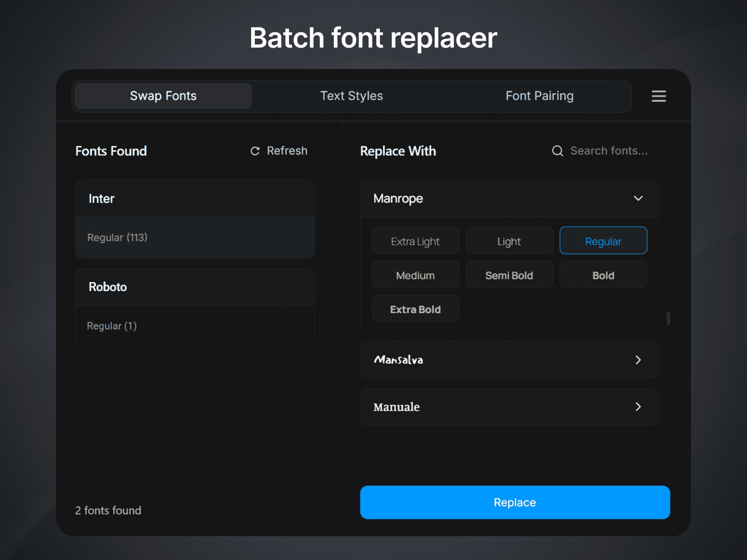Viewport: 747px width, 560px height.
Task: Switch to the Text Styles tab
Action: [352, 96]
